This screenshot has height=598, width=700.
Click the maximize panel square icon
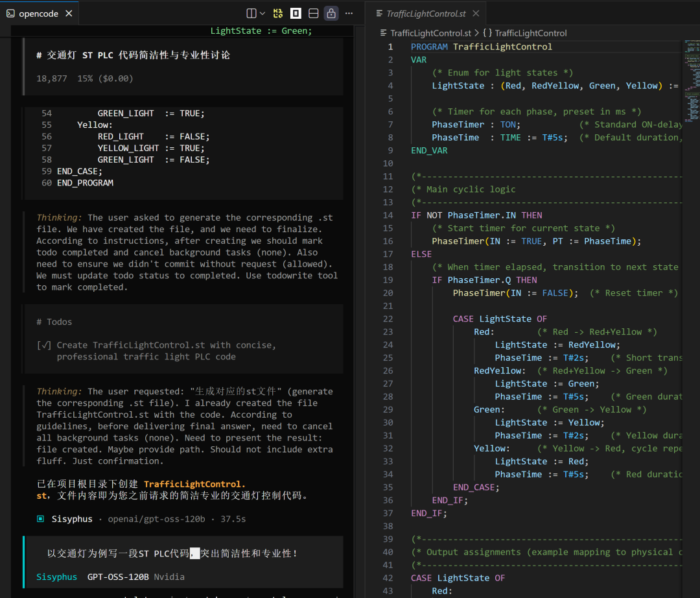pos(296,13)
